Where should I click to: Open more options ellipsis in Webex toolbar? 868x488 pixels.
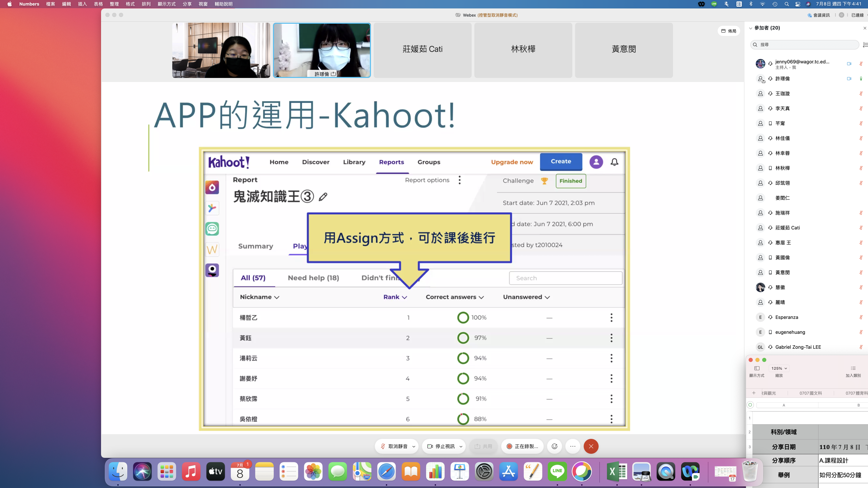click(x=573, y=446)
